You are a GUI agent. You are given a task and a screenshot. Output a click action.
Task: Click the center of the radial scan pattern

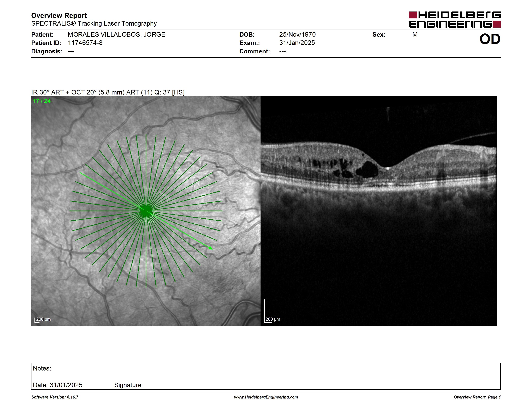tap(146, 211)
